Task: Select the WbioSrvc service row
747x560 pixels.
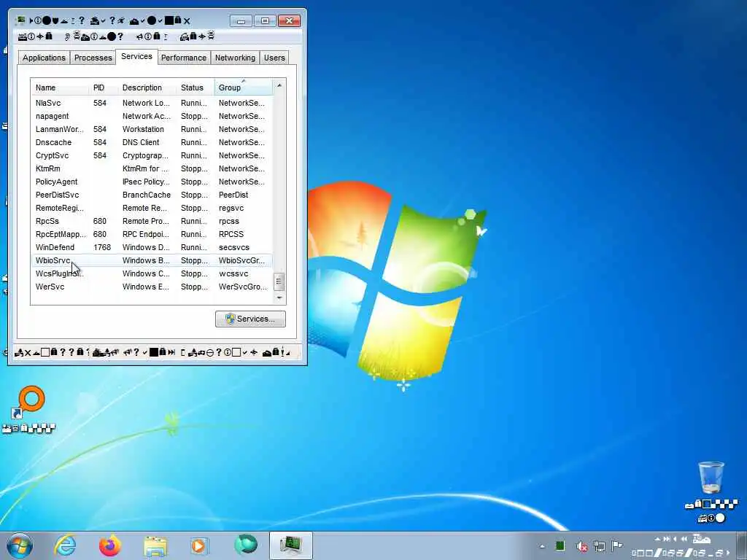Action: point(152,260)
